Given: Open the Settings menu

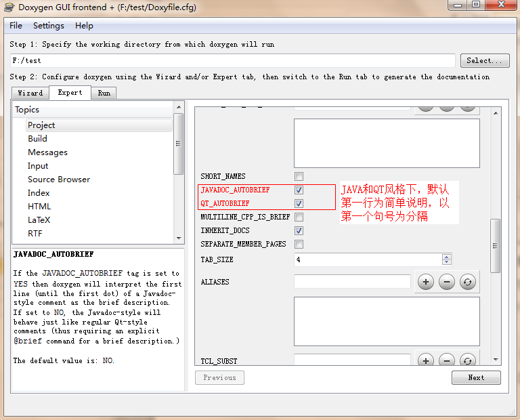Looking at the screenshot, I should click(x=49, y=26).
